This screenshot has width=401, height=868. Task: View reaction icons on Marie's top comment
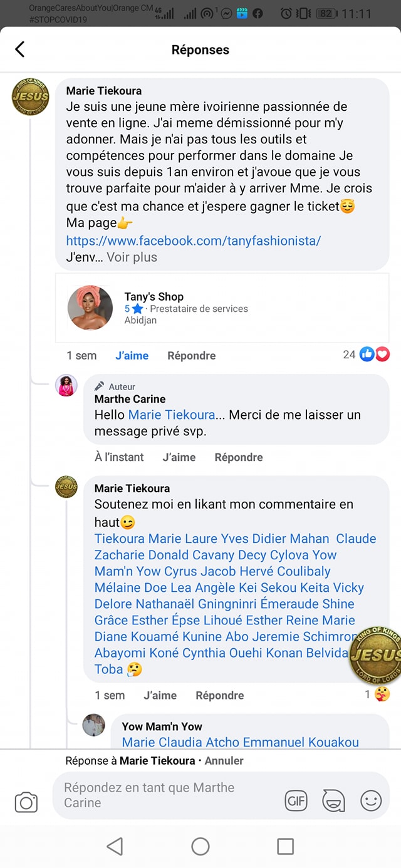click(375, 354)
